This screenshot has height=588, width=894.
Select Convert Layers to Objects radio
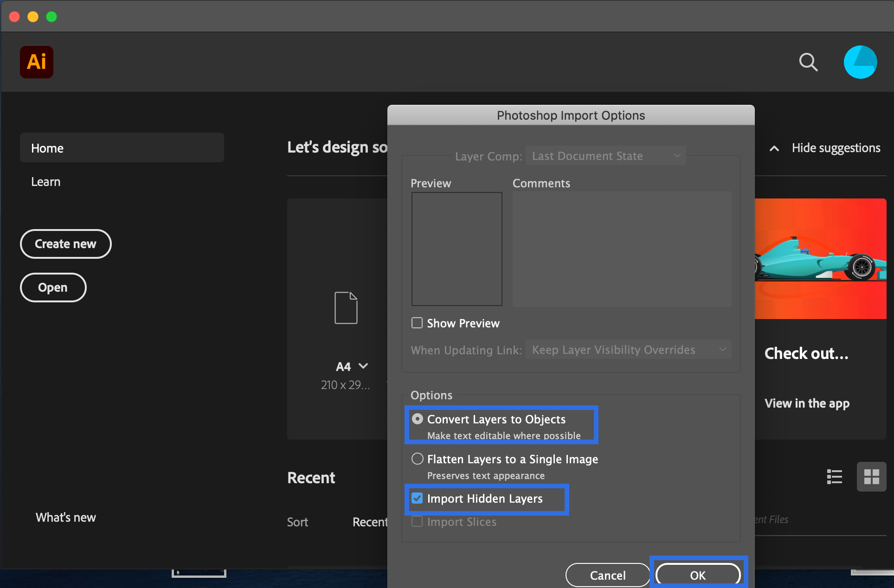pyautogui.click(x=418, y=419)
